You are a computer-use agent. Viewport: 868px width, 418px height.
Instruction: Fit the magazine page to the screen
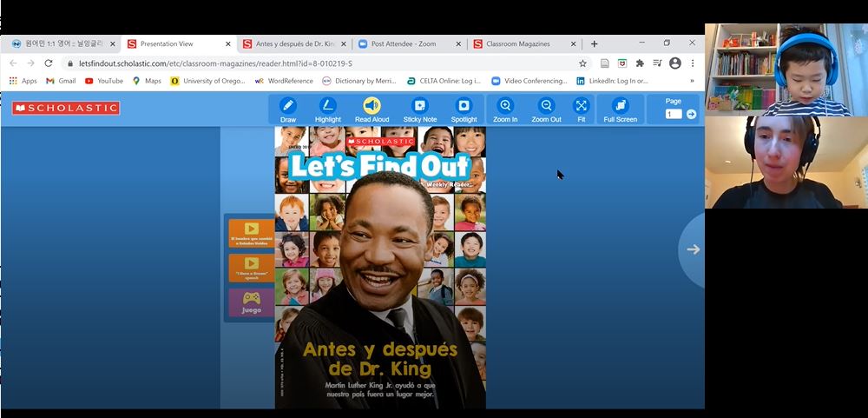pos(581,109)
